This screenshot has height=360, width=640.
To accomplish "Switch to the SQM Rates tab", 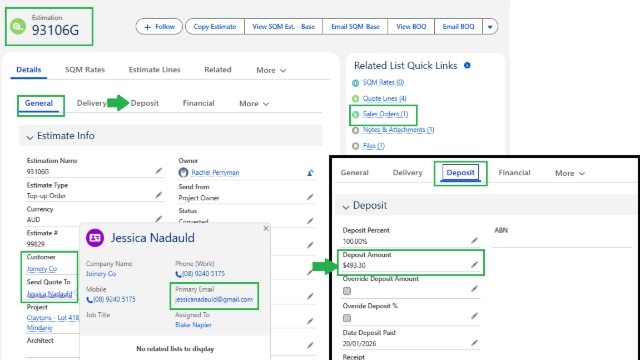I will (85, 70).
